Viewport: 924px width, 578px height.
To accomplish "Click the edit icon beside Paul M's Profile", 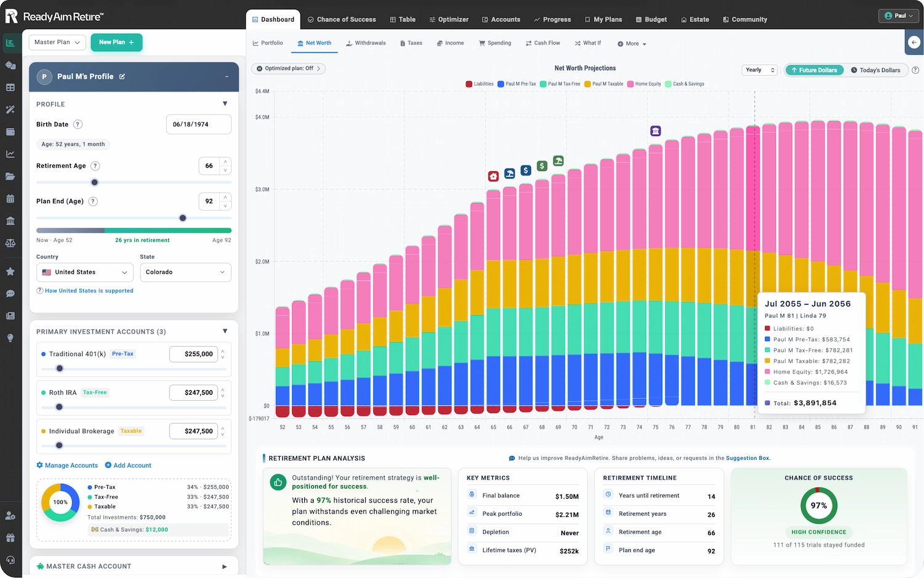I will point(122,76).
